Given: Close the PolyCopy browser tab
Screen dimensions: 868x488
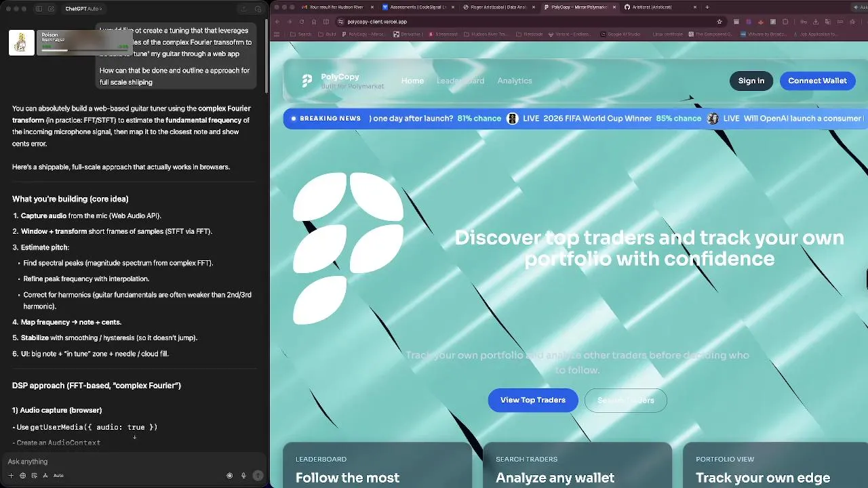Looking at the screenshot, I should 614,7.
